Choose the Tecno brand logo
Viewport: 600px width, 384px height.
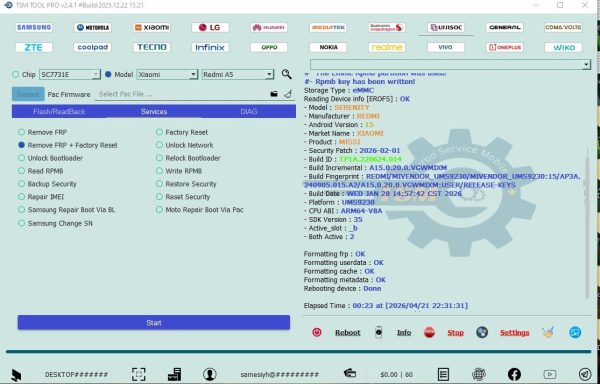tap(152, 47)
